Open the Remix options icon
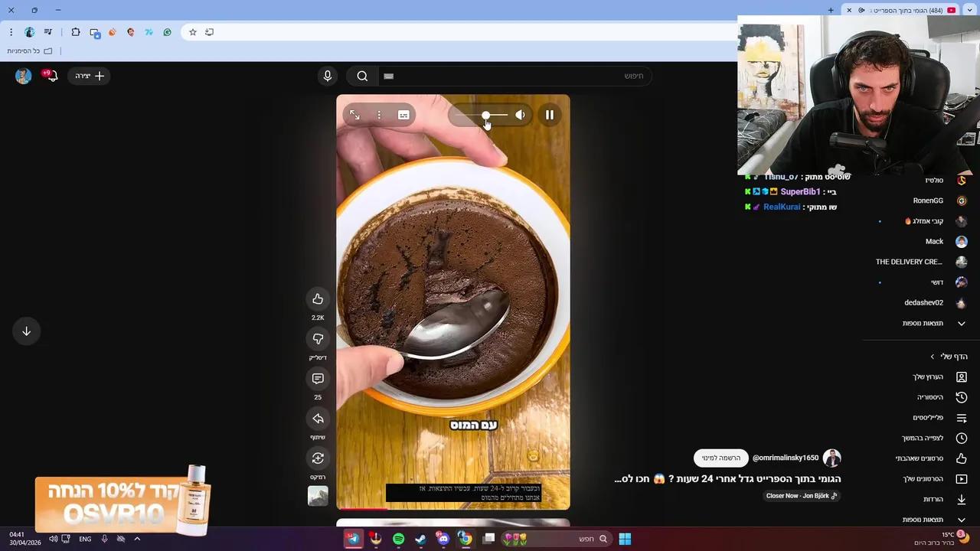Viewport: 980px width, 551px height. [x=318, y=458]
